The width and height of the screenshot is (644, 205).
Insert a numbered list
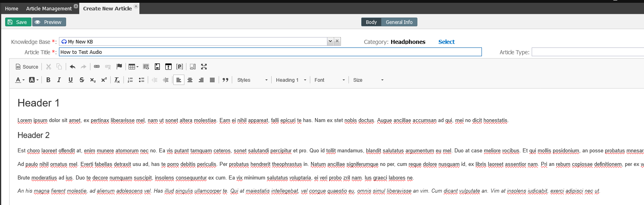point(130,80)
